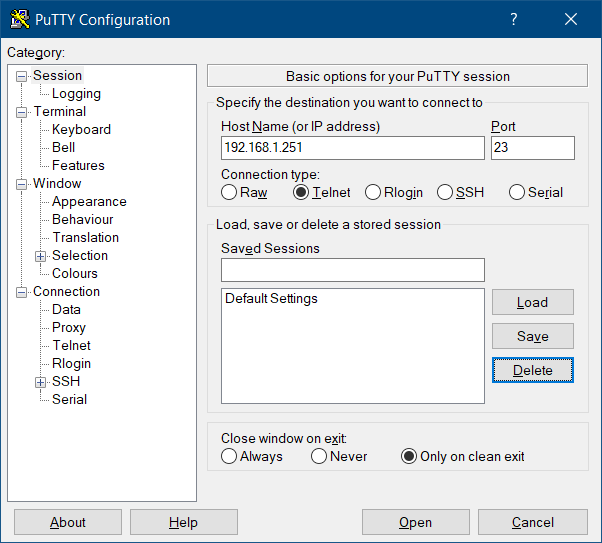Select the SSH connection type
The width and height of the screenshot is (602, 543).
click(447, 192)
